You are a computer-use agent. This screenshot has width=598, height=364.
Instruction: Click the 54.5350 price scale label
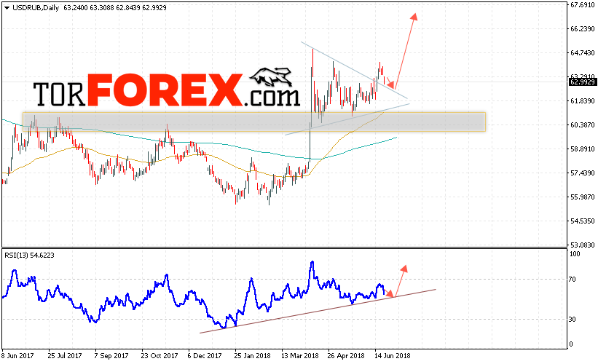(583, 221)
